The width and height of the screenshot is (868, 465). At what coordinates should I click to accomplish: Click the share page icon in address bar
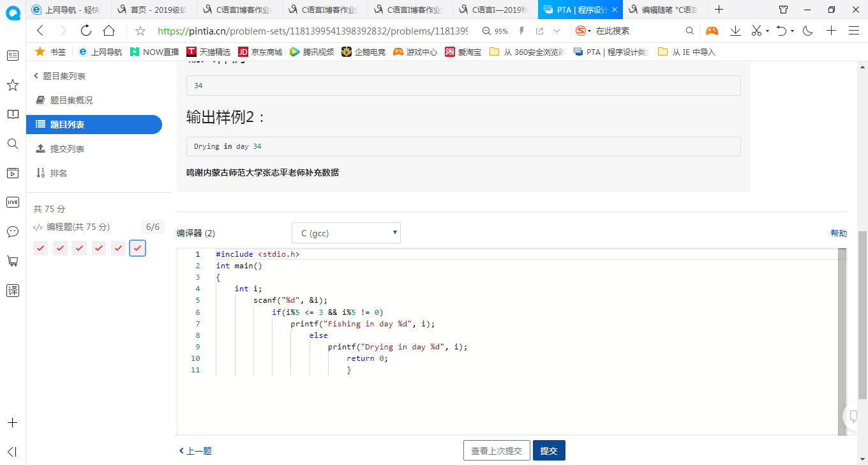tap(540, 31)
